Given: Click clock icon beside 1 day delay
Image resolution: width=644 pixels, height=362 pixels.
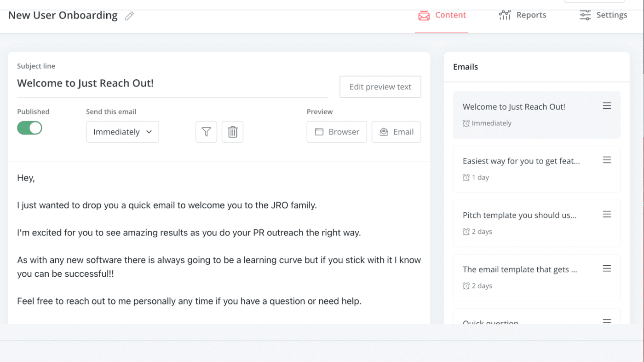Looking at the screenshot, I should pyautogui.click(x=466, y=177).
